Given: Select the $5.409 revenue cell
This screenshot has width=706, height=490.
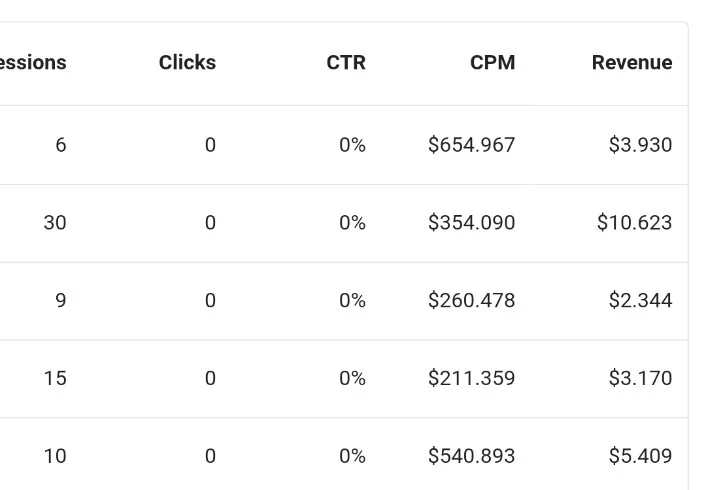Looking at the screenshot, I should tap(640, 456).
